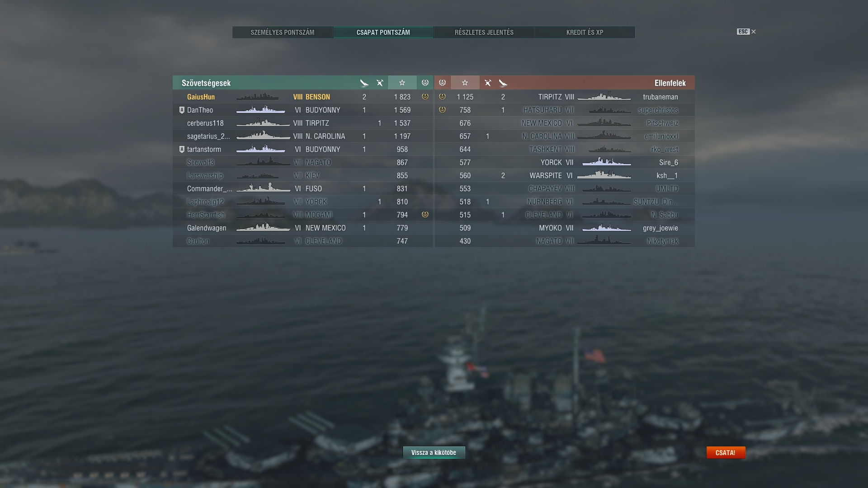This screenshot has width=868, height=488.
Task: Select Csapat Pontszám tab
Action: pyautogui.click(x=383, y=32)
